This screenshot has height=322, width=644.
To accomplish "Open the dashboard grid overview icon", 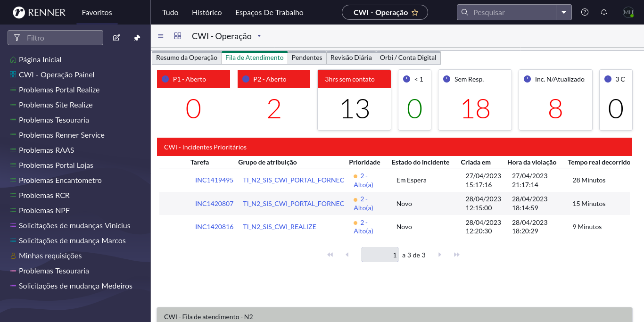I will click(x=178, y=36).
